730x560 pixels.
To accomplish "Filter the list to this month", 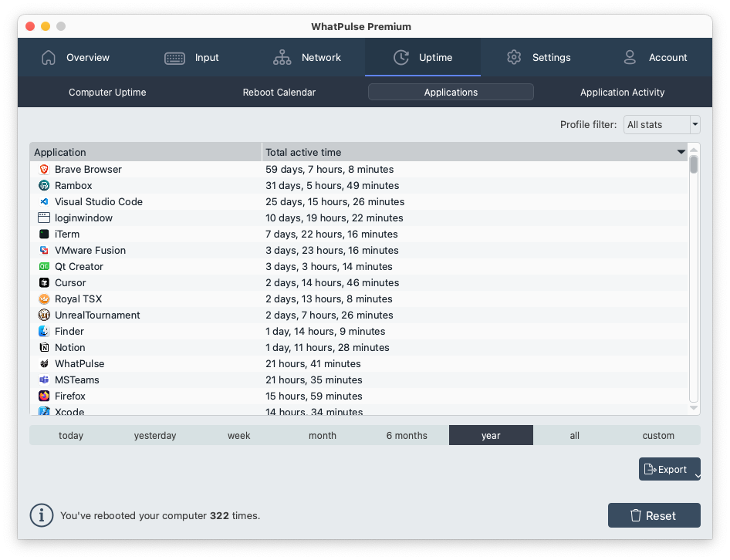I will [x=323, y=435].
